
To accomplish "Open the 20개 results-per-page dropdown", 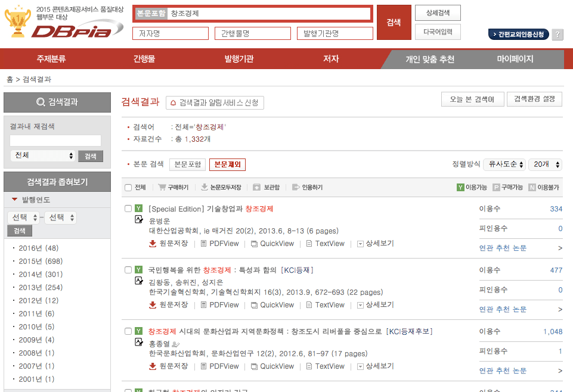I will [545, 164].
